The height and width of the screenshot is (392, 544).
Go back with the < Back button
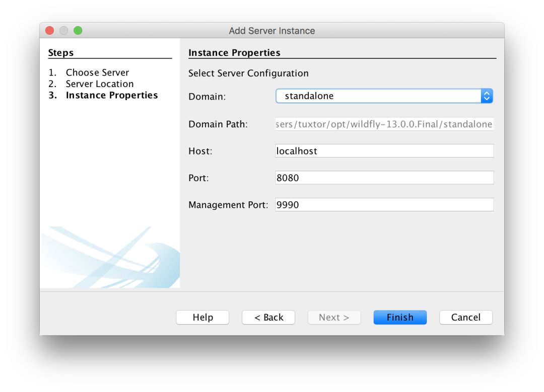coord(268,318)
